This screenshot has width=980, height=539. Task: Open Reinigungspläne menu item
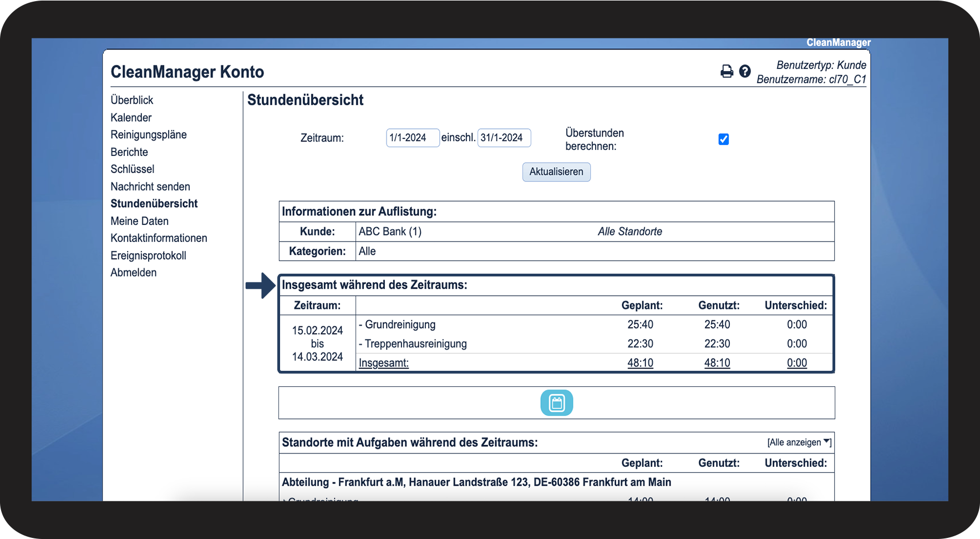coord(149,135)
